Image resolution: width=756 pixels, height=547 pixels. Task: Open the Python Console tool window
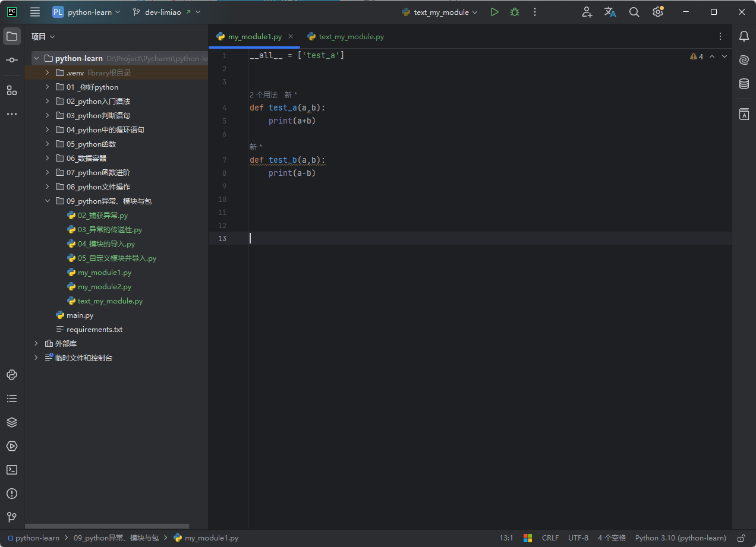[x=12, y=375]
